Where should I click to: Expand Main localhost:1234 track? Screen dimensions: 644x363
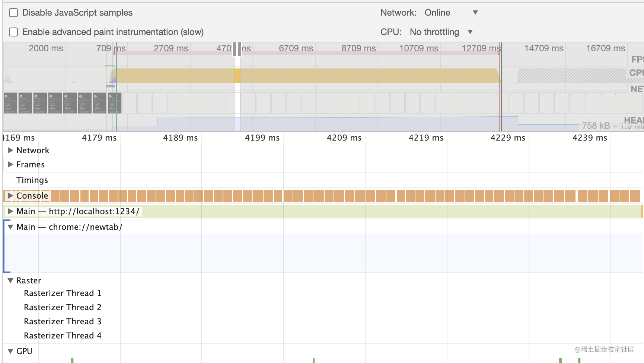10,211
